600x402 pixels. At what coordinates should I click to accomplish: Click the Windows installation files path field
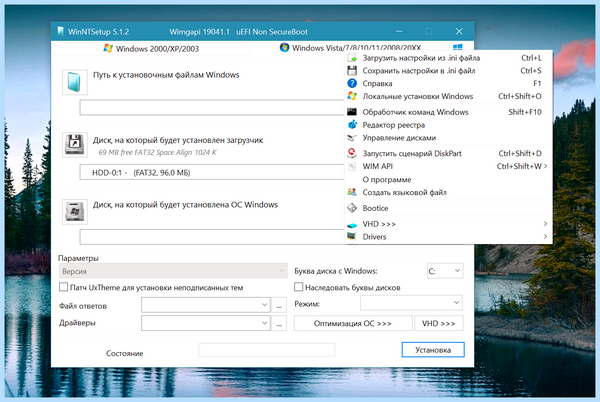click(212, 107)
